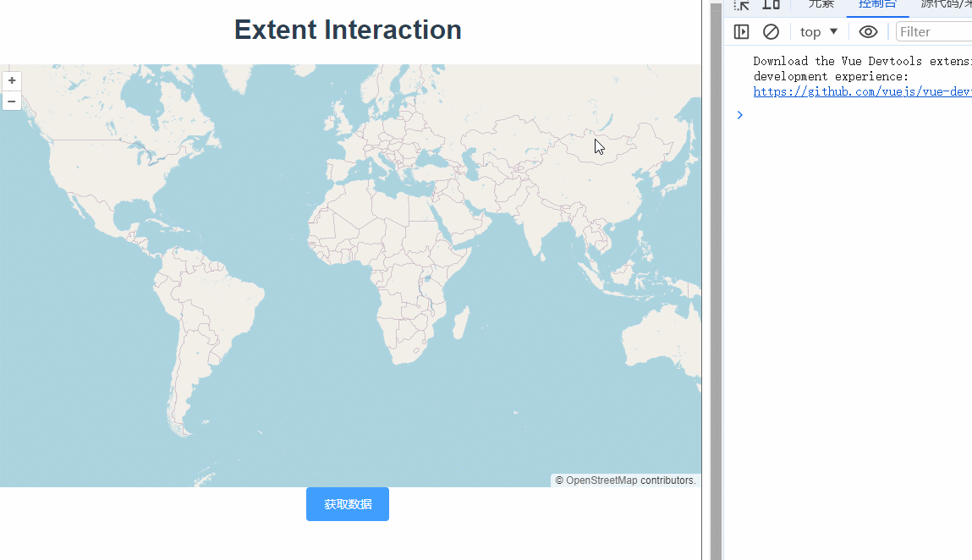Switch to the 控制台 DevTools tab

877,4
